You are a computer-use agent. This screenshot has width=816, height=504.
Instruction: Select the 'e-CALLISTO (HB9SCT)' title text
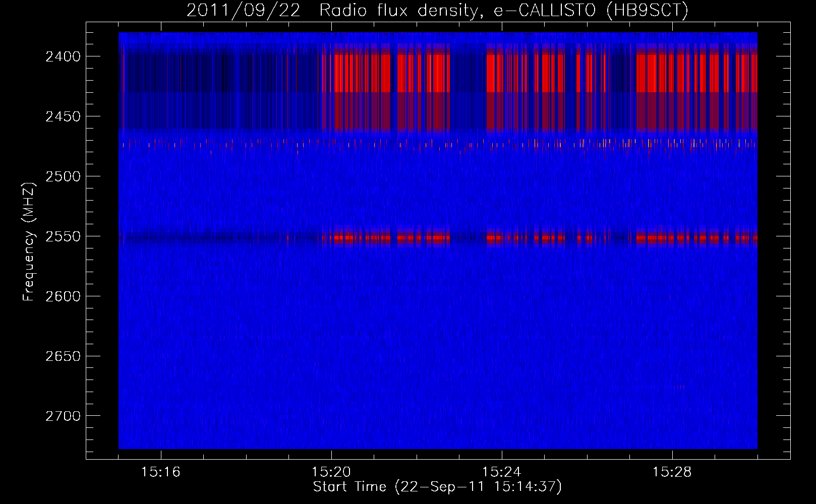tap(591, 11)
